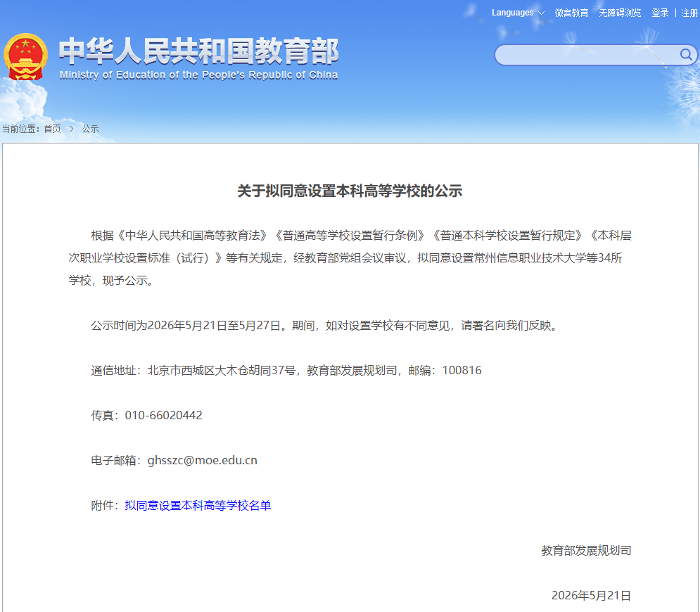Click the Ministry of Education English subtitle

198,75
